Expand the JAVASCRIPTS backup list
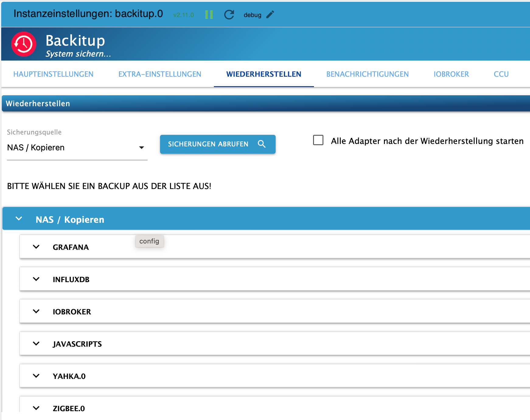Image resolution: width=530 pixels, height=420 pixels. click(x=36, y=344)
